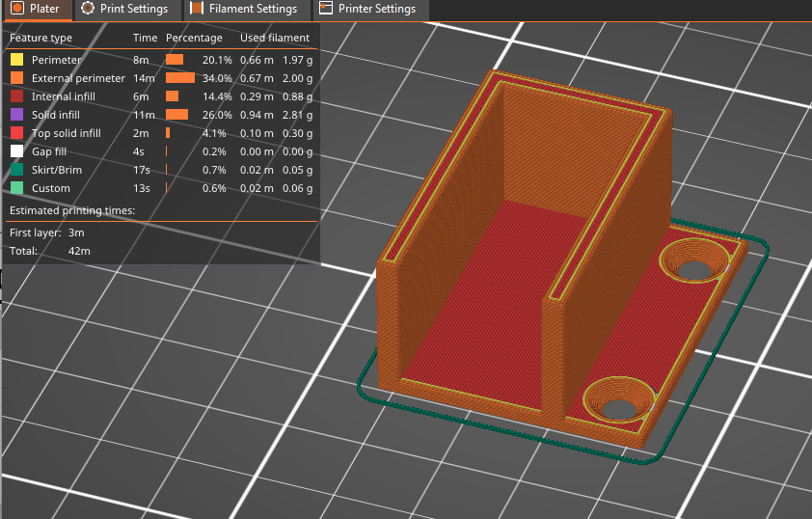Toggle the Gap fill label
This screenshot has height=519, width=812.
49,151
